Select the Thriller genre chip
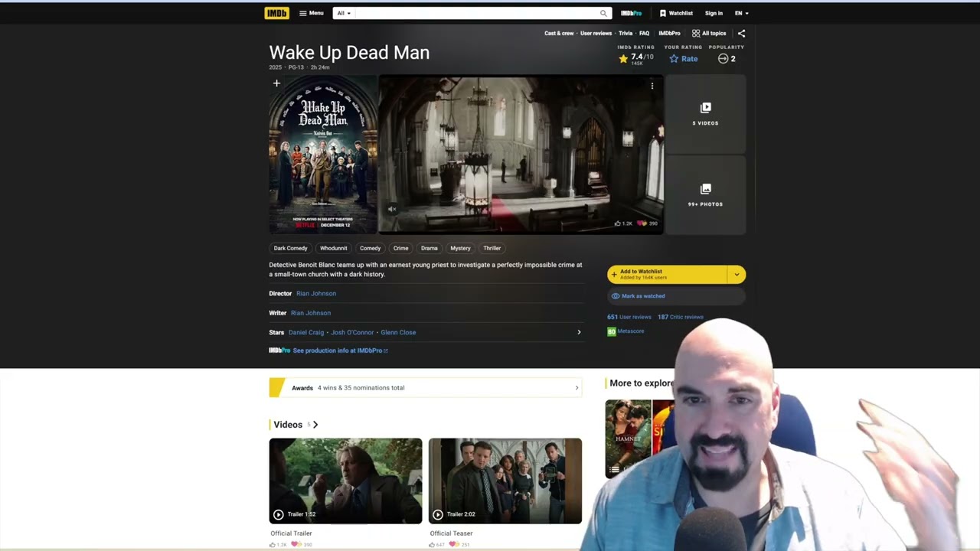The image size is (980, 551). (492, 248)
